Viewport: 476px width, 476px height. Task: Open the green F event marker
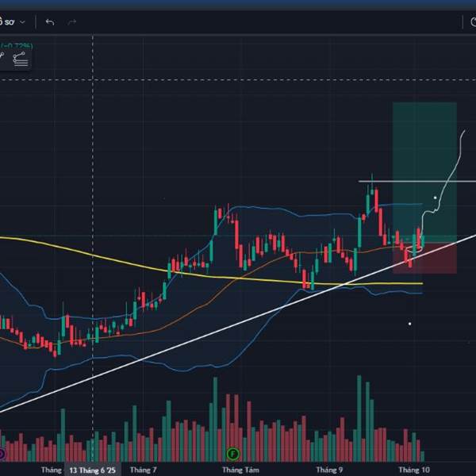[x=232, y=454]
